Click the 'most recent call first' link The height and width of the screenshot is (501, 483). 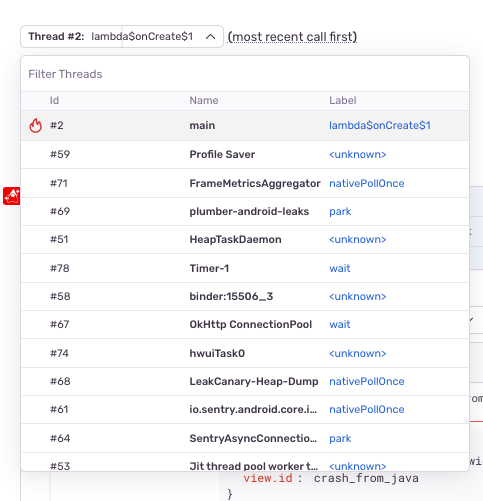pos(292,37)
